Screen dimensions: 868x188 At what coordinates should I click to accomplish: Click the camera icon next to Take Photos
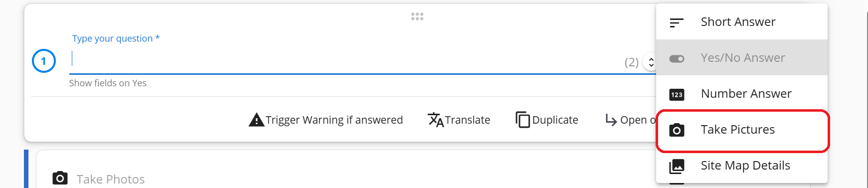60,178
